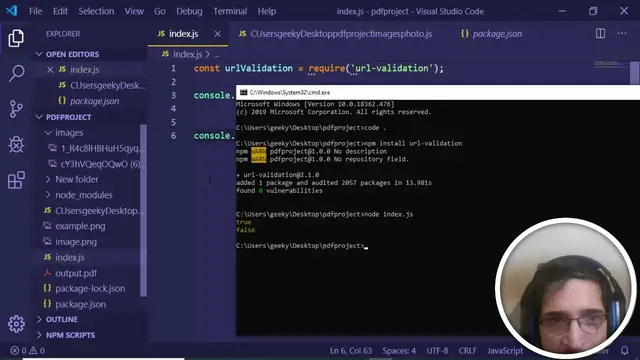Screen dimensions: 640x360
Task: Close the index.js editor tab
Action: (218, 34)
